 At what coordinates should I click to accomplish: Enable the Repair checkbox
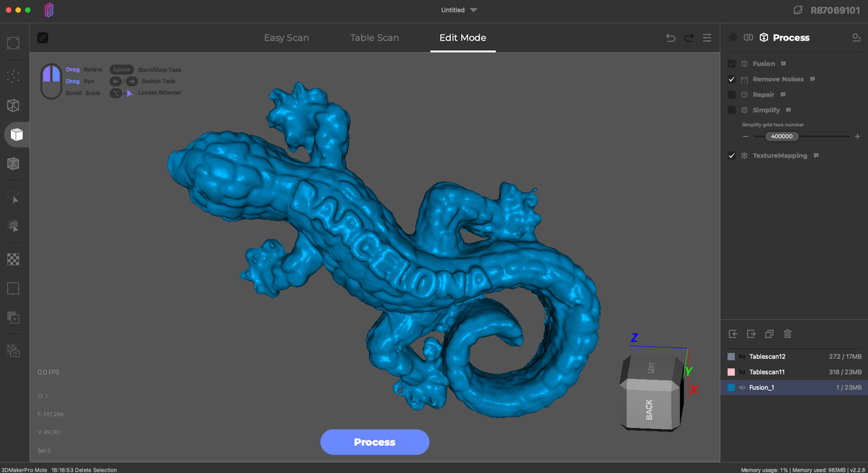tap(732, 95)
